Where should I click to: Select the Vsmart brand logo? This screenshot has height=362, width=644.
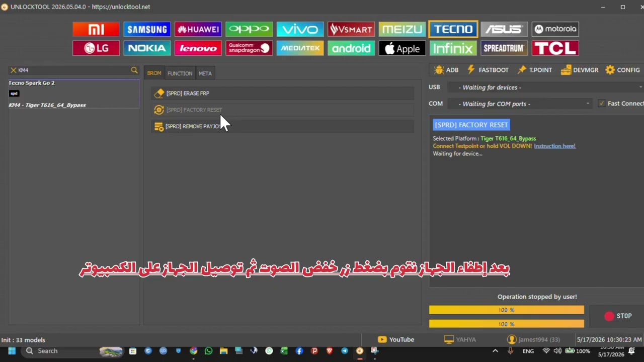[351, 29]
